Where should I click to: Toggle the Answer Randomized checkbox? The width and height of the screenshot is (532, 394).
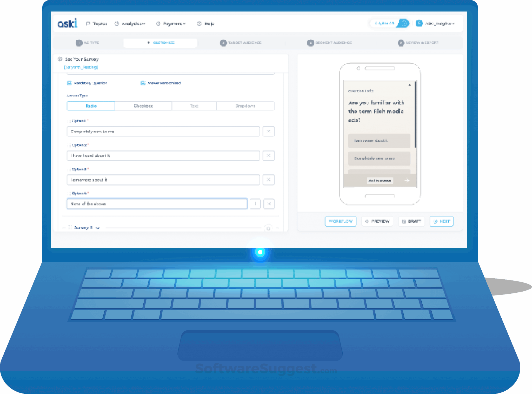pyautogui.click(x=143, y=83)
